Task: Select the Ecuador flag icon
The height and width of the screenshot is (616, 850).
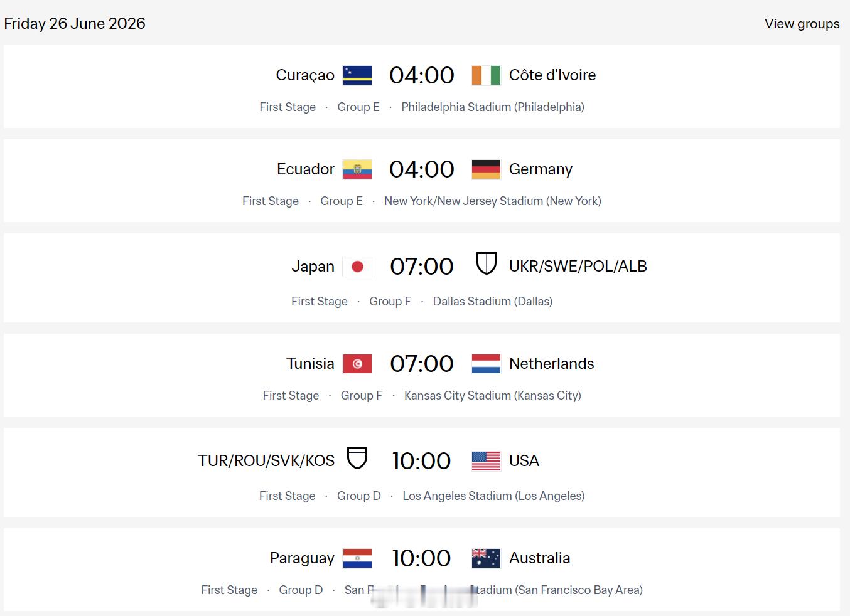Action: (x=357, y=169)
